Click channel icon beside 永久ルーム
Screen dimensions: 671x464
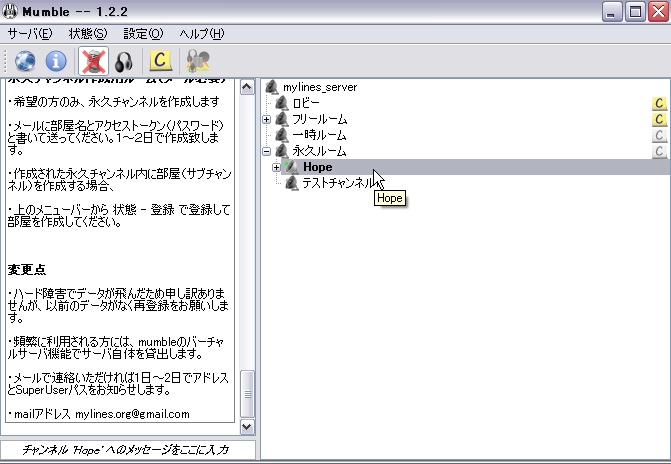[282, 151]
